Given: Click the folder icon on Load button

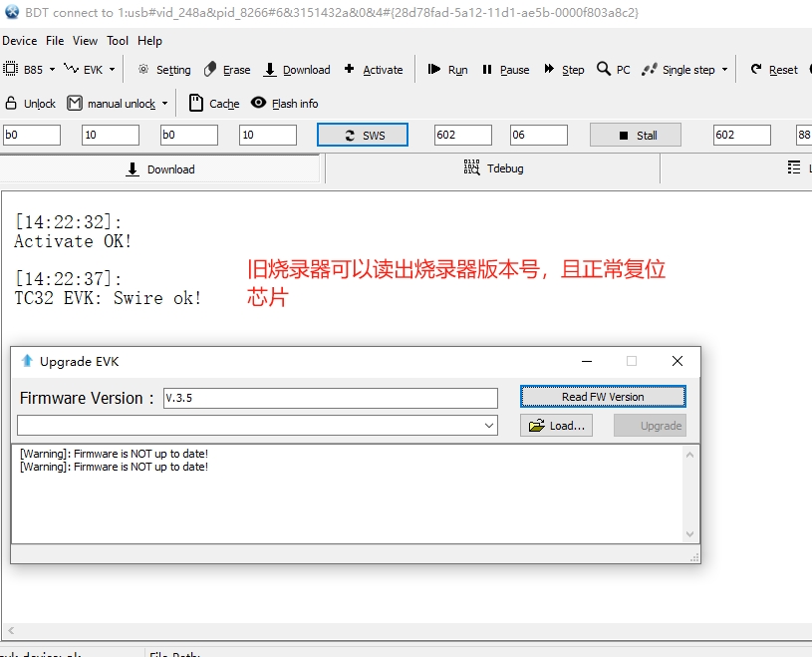Looking at the screenshot, I should click(536, 426).
